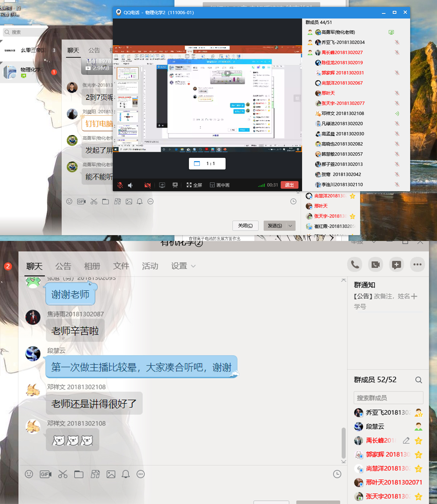Click the image icon in 物理化学2 chat toolbar
The height and width of the screenshot is (504, 437).
[x=129, y=201]
